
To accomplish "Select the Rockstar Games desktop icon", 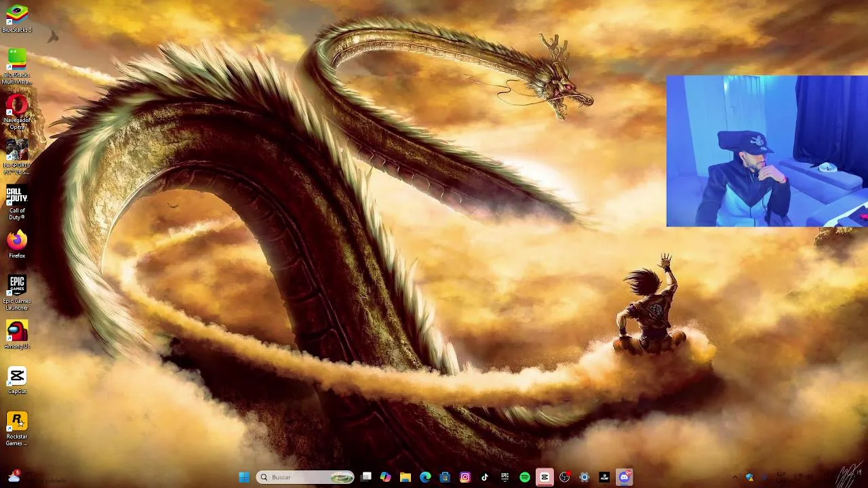I will pyautogui.click(x=17, y=428).
